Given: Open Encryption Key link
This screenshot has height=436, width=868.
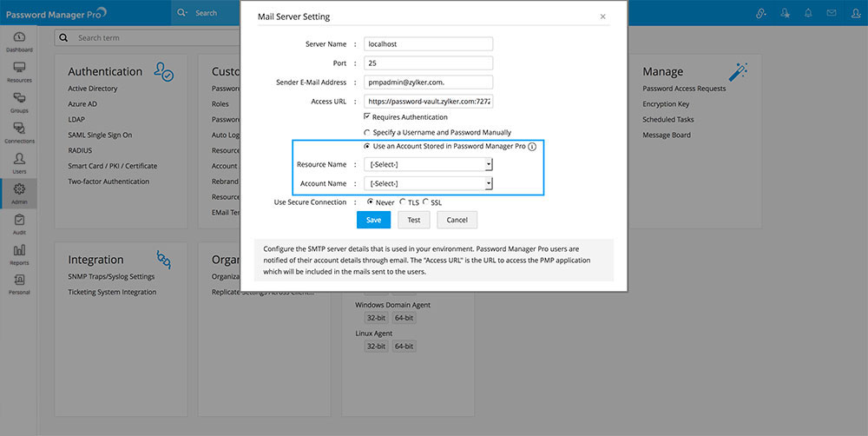Looking at the screenshot, I should 665,103.
